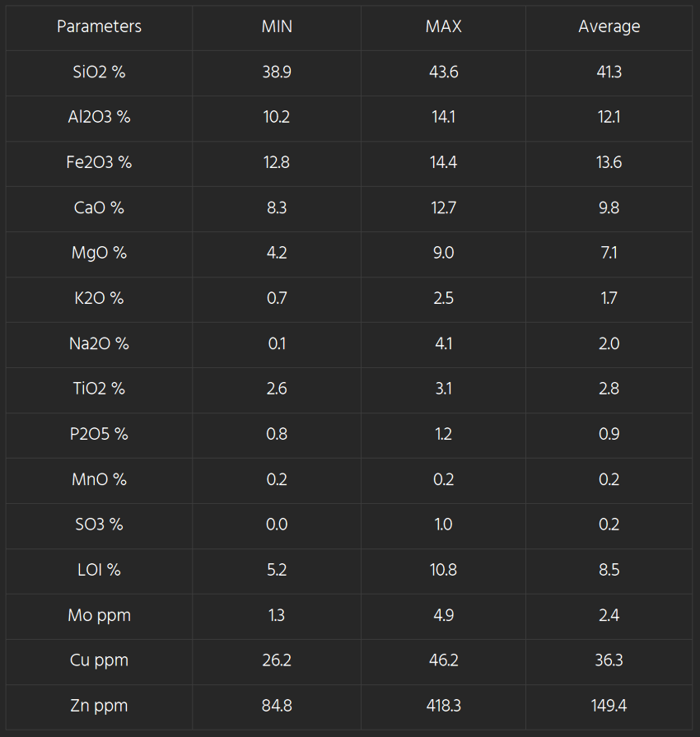Select the CaO % row label
Image resolution: width=700 pixels, height=737 pixels.
[99, 208]
